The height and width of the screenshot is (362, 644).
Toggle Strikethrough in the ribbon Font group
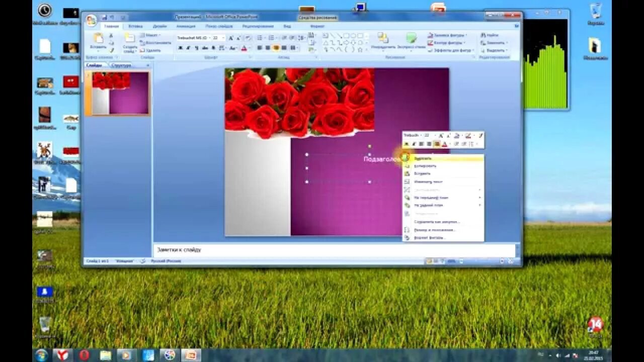[x=205, y=48]
